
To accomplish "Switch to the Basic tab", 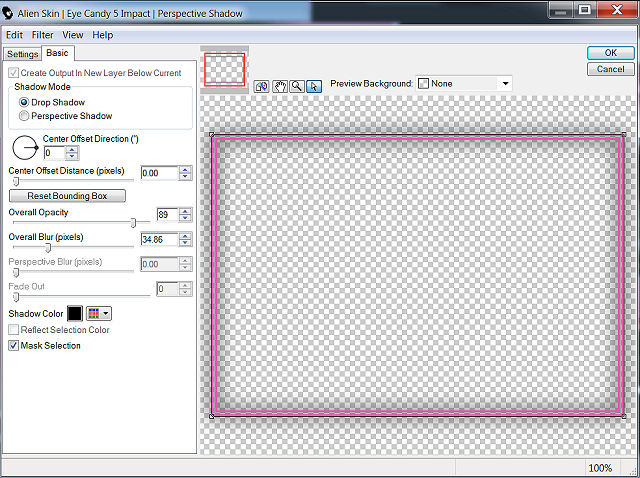I will pos(57,53).
